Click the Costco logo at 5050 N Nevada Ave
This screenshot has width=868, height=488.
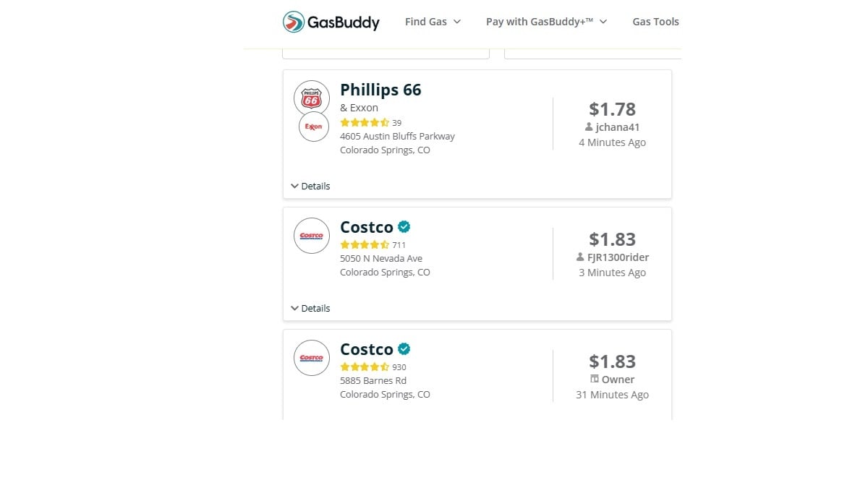pos(312,236)
